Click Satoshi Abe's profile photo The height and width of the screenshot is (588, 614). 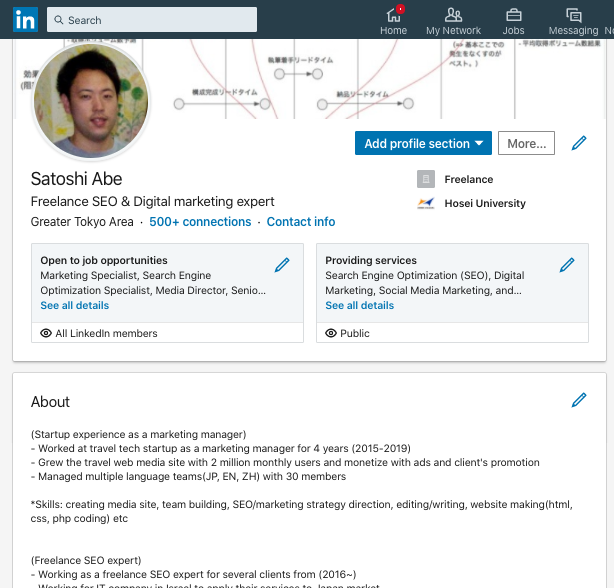pos(91,100)
